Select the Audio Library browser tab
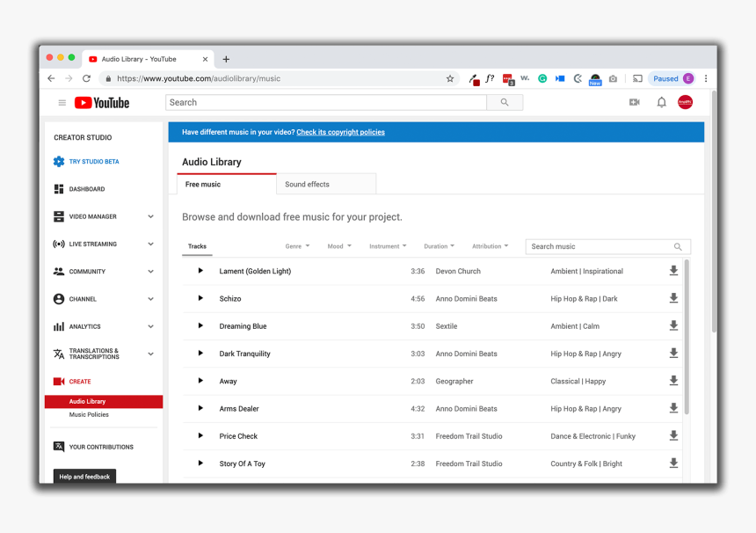This screenshot has height=533, width=756. pyautogui.click(x=148, y=59)
